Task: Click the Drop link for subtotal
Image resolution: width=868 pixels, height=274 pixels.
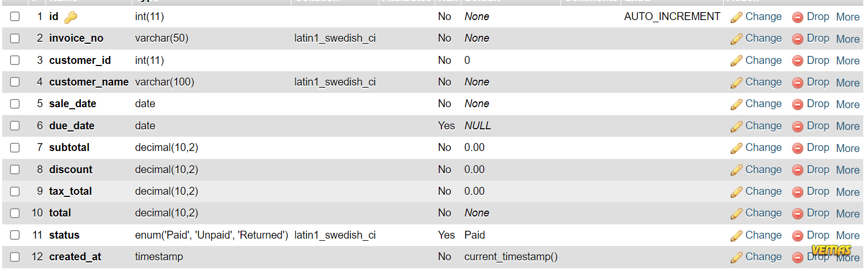Action: pos(818,147)
